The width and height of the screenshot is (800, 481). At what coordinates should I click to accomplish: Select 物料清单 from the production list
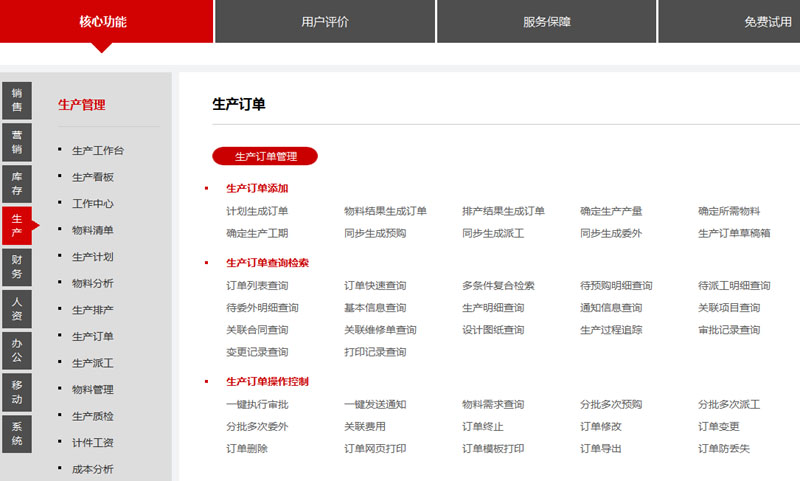[x=93, y=230]
